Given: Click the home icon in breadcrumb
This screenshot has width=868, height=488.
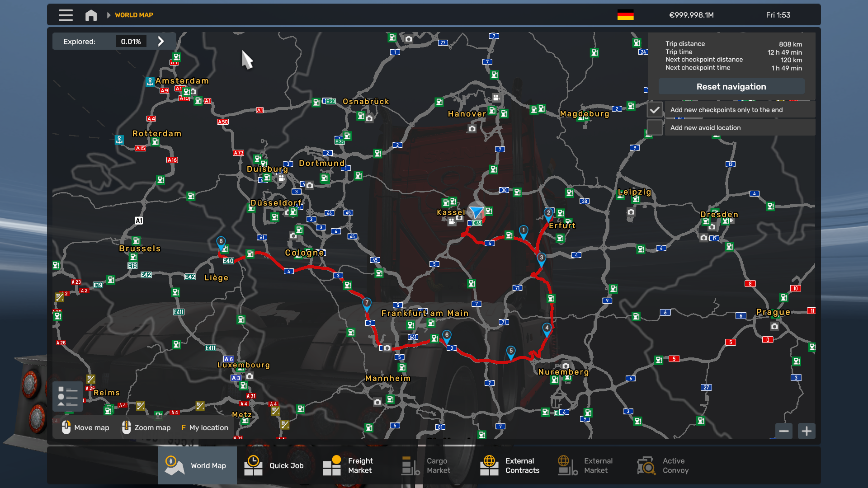Looking at the screenshot, I should [91, 15].
